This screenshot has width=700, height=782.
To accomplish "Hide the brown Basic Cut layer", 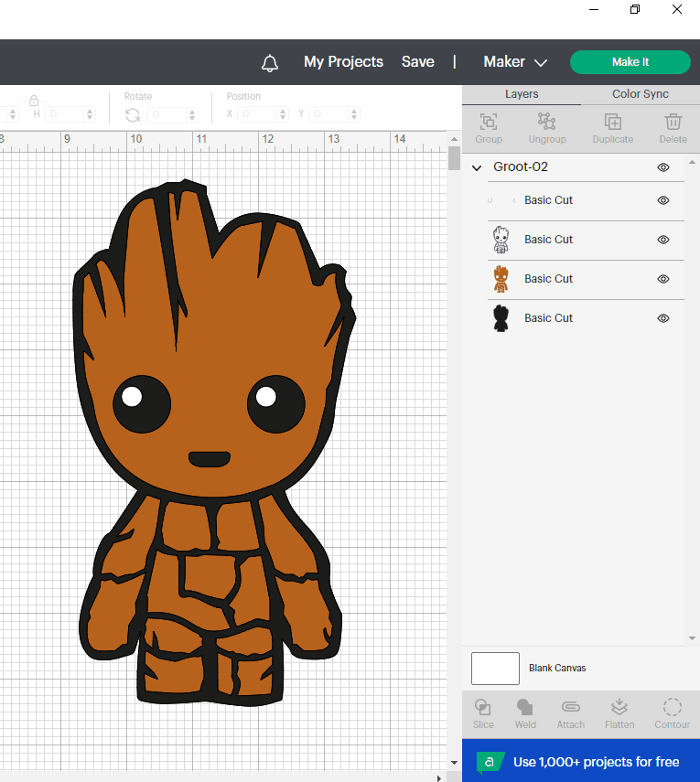I will coord(663,279).
